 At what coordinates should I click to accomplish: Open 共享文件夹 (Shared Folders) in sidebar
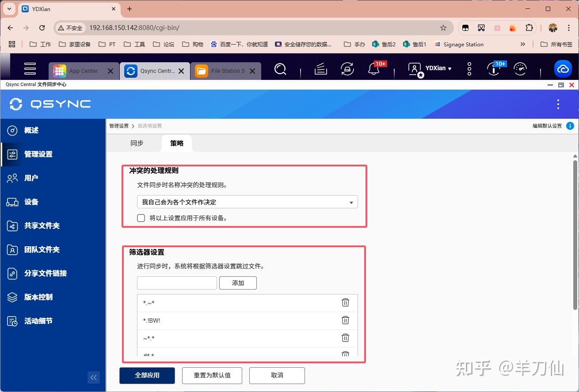(42, 226)
